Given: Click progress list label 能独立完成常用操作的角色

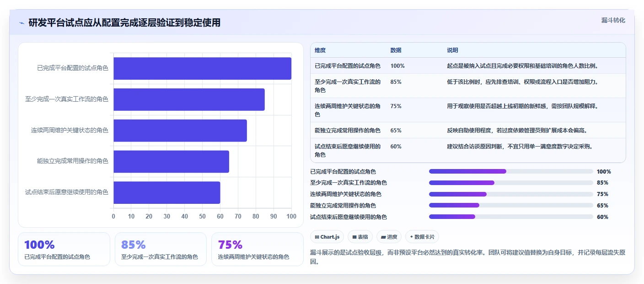Looking at the screenshot, I should point(343,206).
